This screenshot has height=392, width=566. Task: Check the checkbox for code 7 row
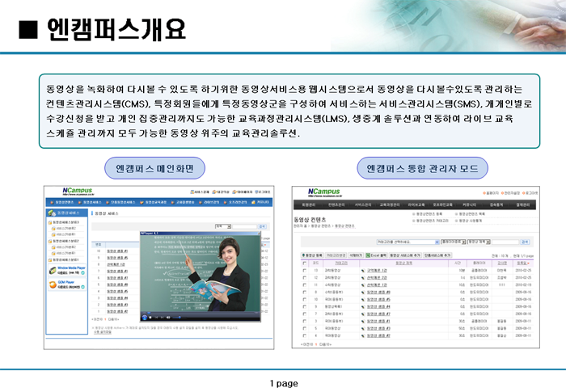pyautogui.click(x=305, y=314)
